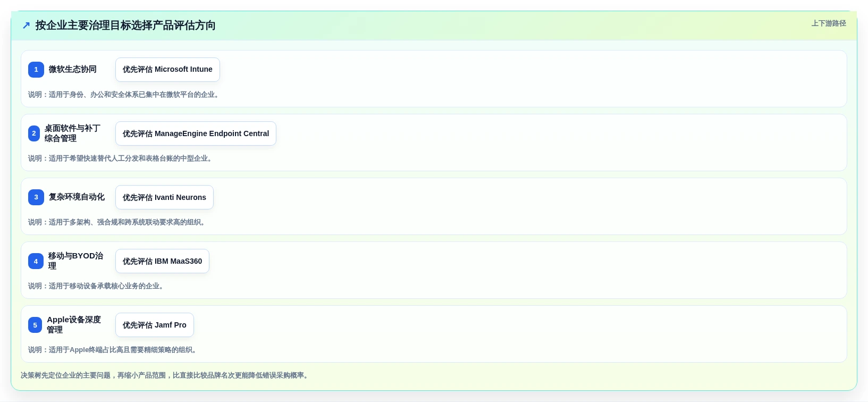Click the number 5 step badge

point(35,325)
